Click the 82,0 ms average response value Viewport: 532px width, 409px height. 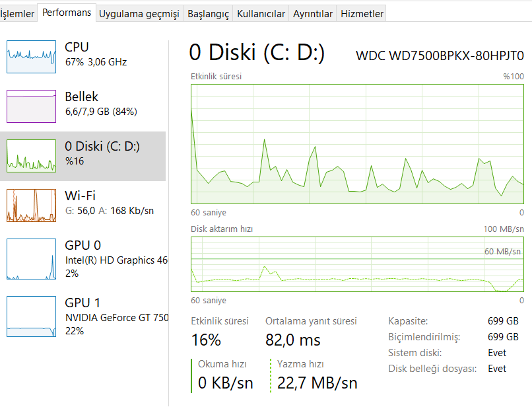292,340
